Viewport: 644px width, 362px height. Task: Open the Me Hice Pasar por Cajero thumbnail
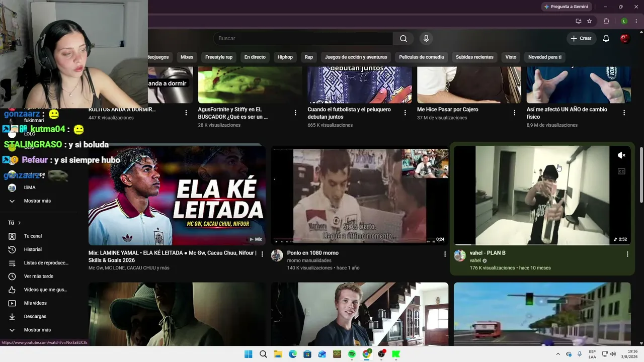coord(469,84)
